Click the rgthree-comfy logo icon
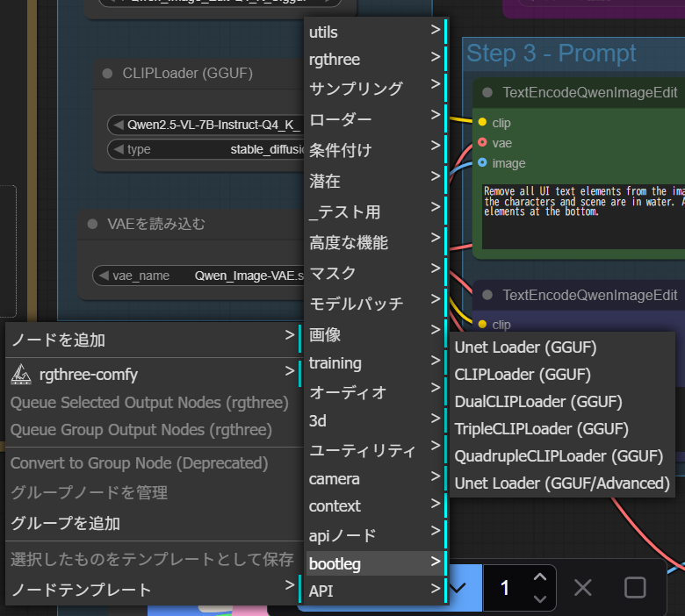685x616 pixels. (x=21, y=375)
